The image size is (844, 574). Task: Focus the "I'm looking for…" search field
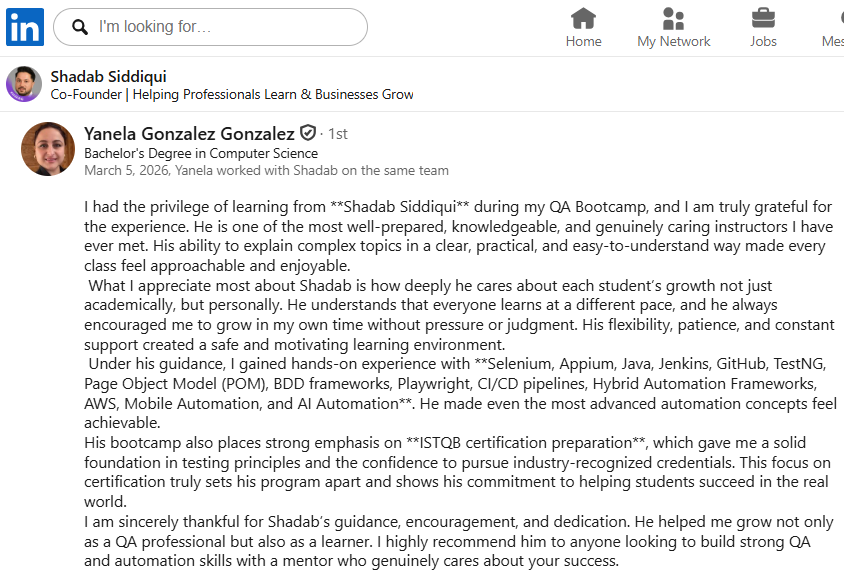tap(225, 27)
